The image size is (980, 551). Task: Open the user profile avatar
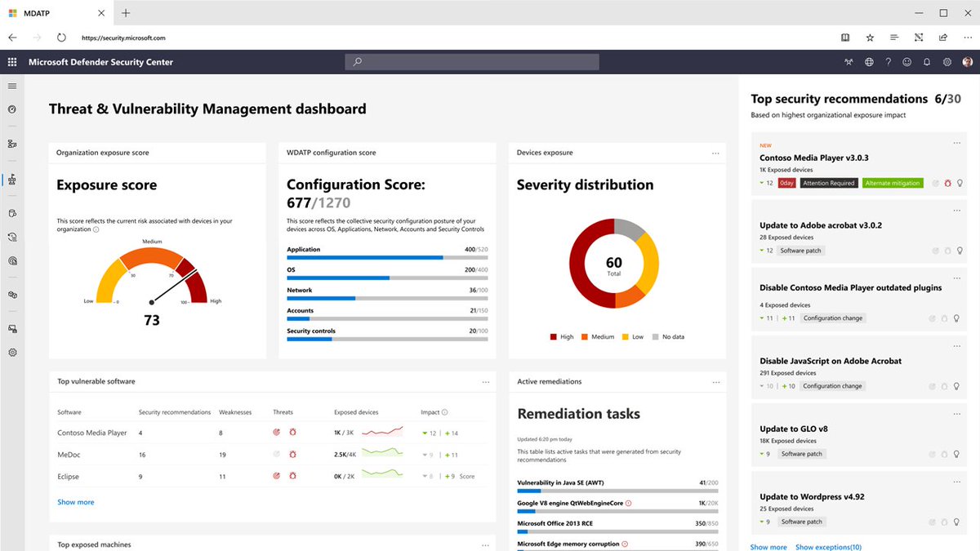pos(968,62)
